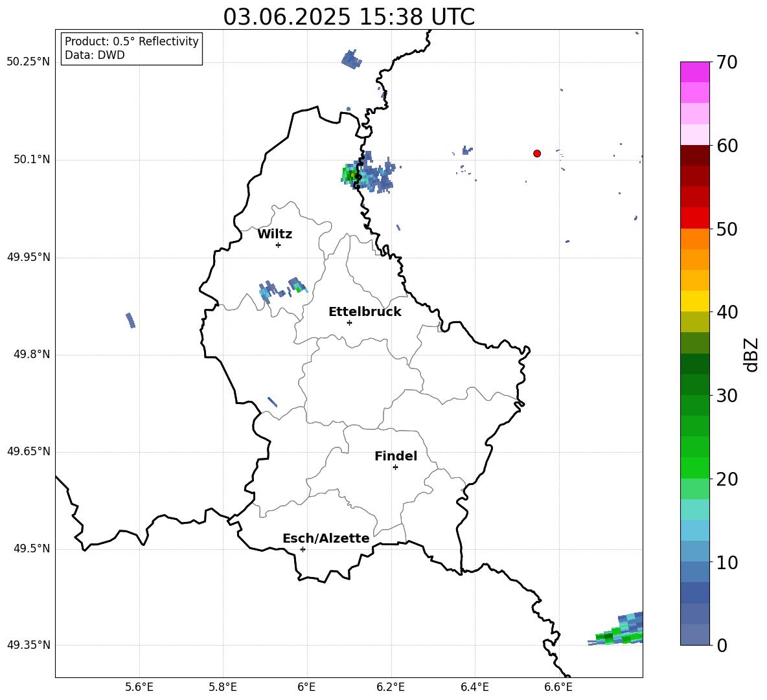
Task: Click the colorbar label 0
Action: 722,645
